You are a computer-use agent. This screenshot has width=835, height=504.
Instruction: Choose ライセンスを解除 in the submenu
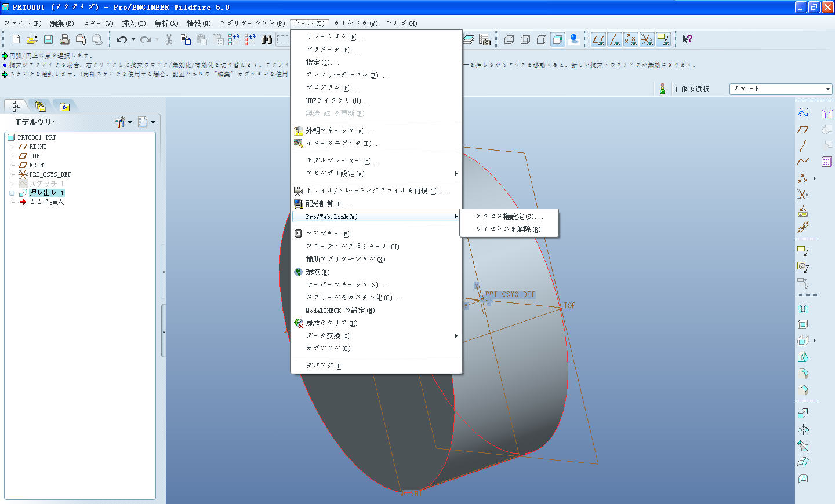(x=509, y=229)
